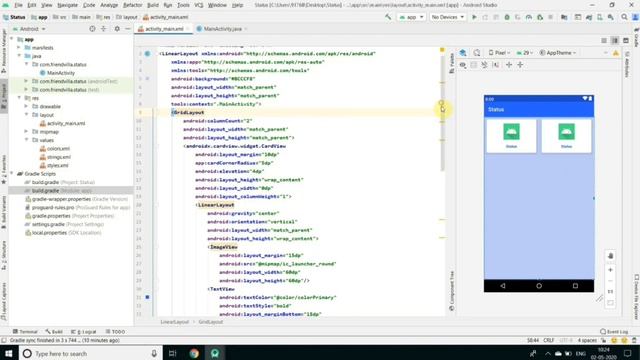Click the zoom to fit screen button
This screenshot has height=360, width=640.
coord(610,302)
